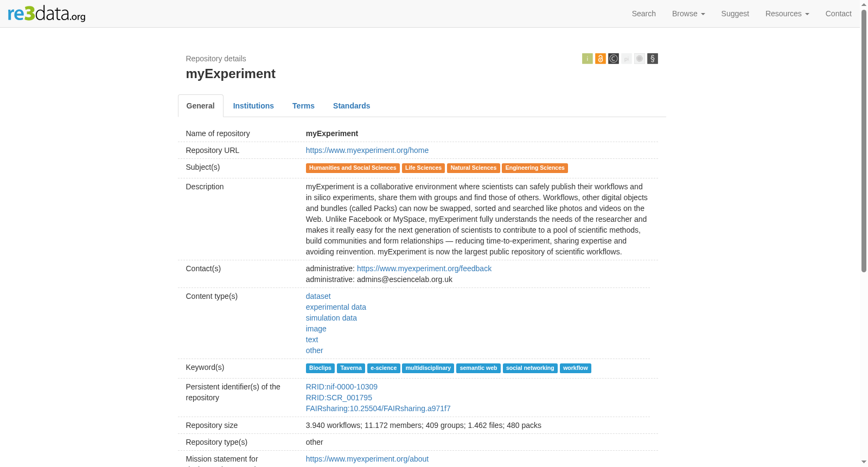Image resolution: width=868 pixels, height=467 pixels.
Task: Click the text content type link
Action: tap(312, 340)
